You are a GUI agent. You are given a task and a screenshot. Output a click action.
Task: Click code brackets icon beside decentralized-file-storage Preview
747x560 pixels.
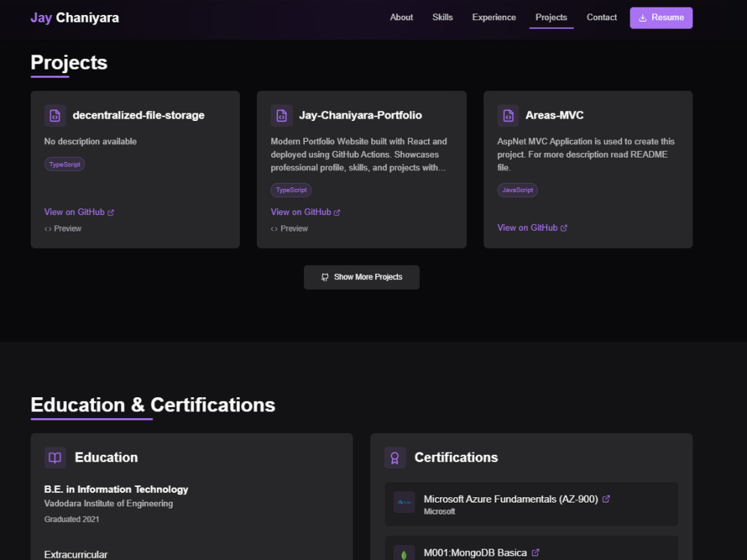point(48,229)
